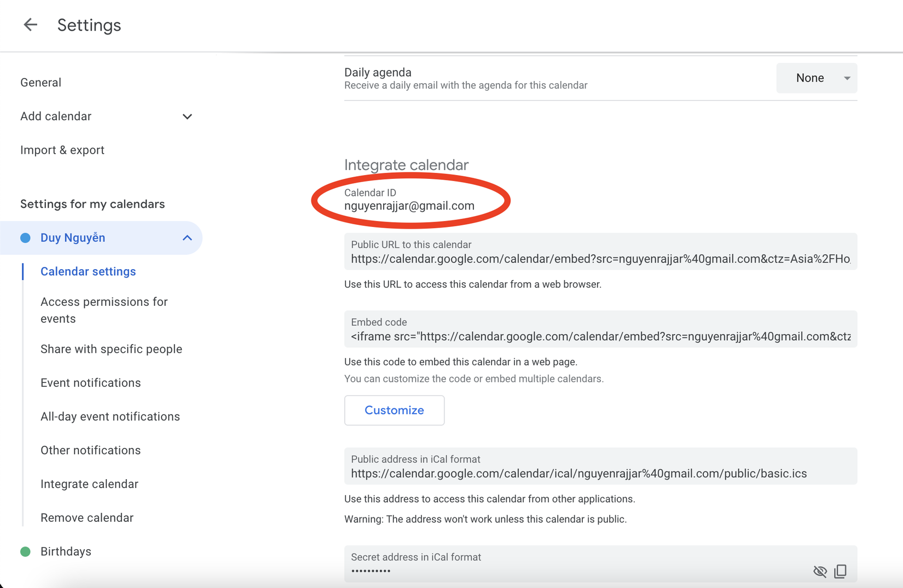Click the Customize button
903x588 pixels.
point(394,410)
